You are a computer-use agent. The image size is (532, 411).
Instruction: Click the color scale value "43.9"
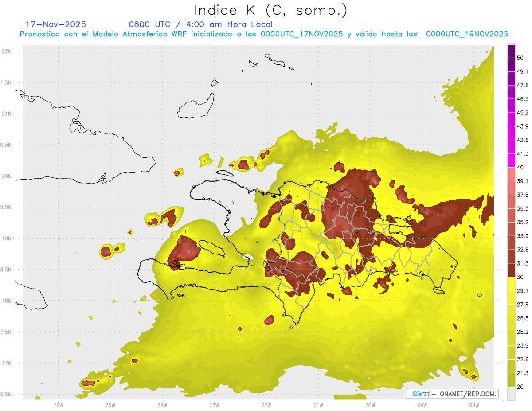(x=523, y=126)
